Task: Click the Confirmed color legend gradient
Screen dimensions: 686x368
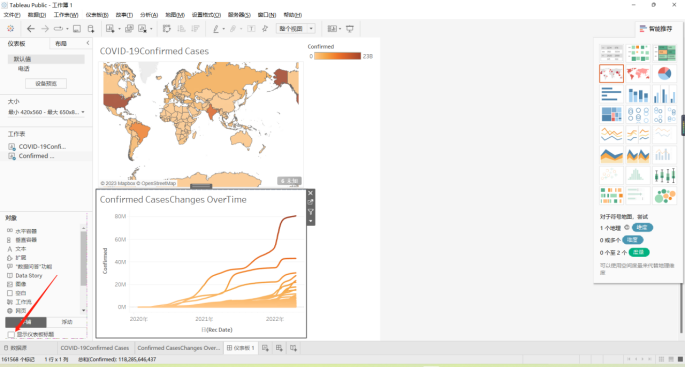Action: pos(337,56)
